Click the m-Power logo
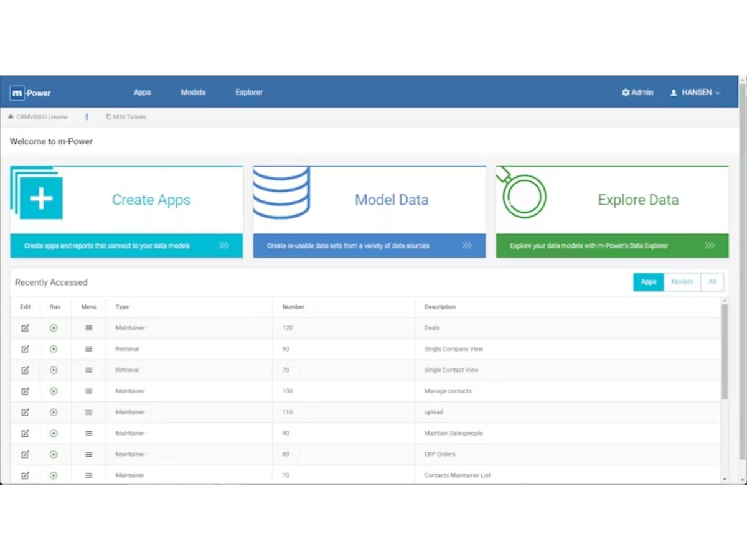 tap(30, 93)
